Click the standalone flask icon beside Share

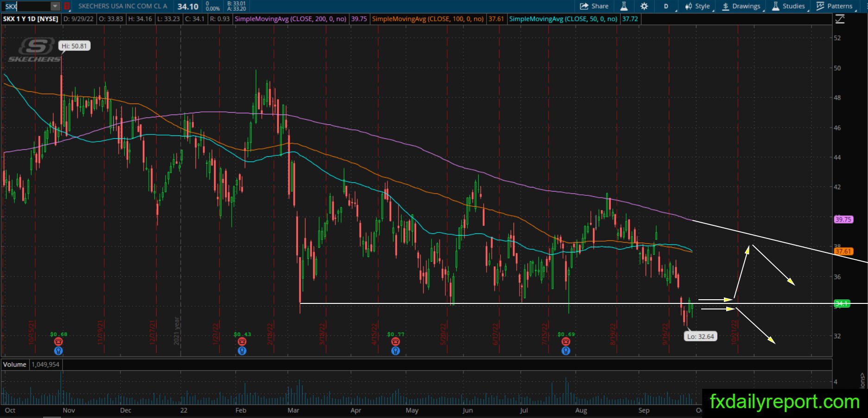click(x=624, y=6)
